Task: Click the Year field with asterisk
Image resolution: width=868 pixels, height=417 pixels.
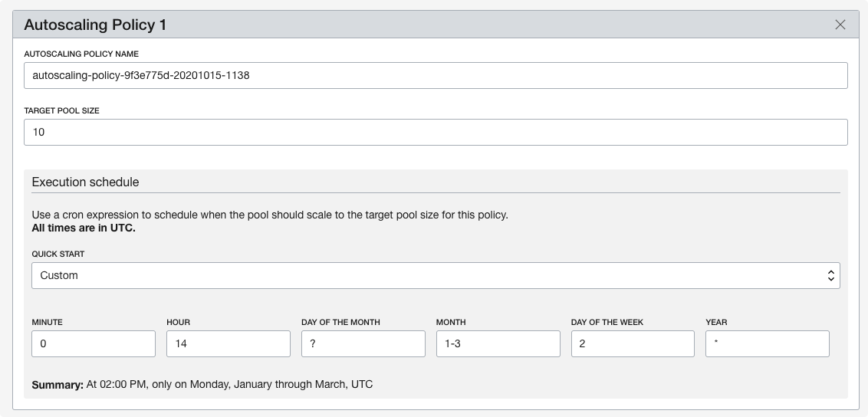Action: 767,344
